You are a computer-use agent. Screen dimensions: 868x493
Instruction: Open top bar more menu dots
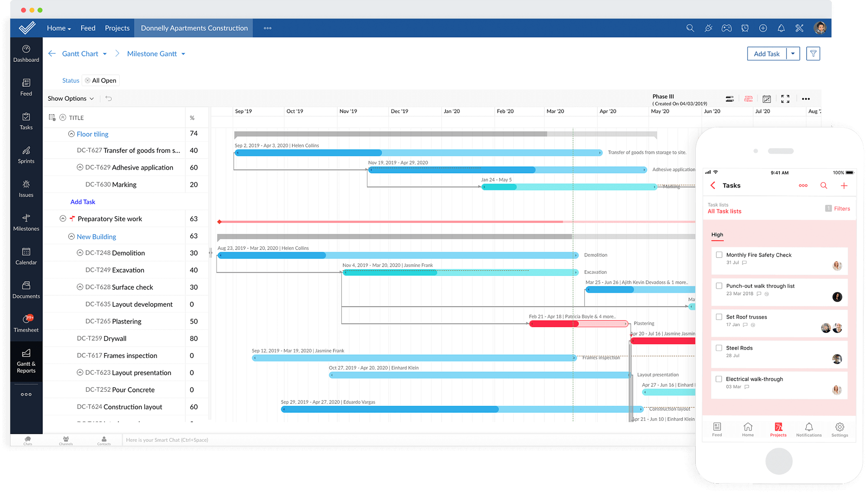[x=267, y=28]
